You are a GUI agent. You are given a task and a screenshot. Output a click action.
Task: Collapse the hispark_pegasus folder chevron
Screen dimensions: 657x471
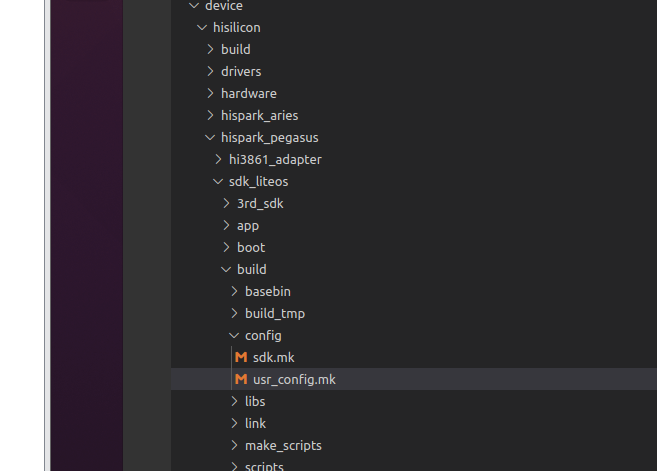pos(210,137)
